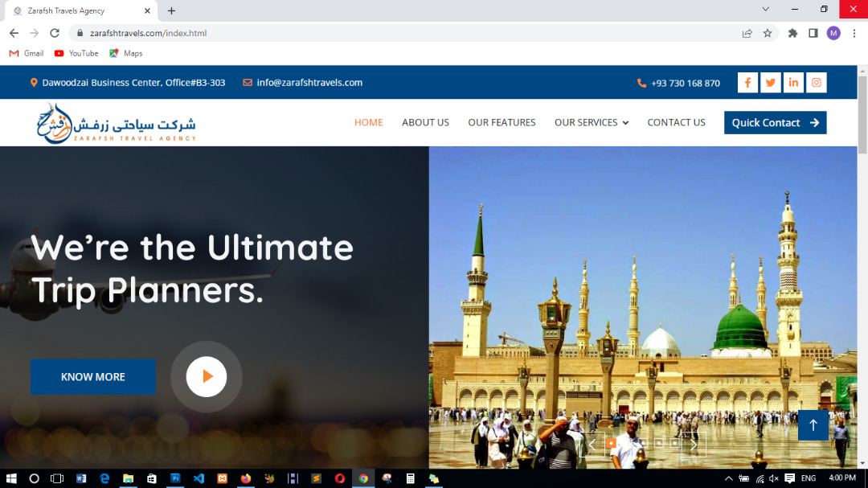Select the Zarafsh Travels Agency tab
868x488 pixels.
click(x=80, y=10)
